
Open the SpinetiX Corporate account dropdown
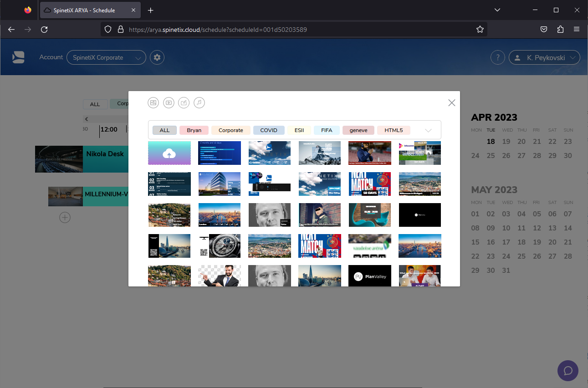[106, 57]
